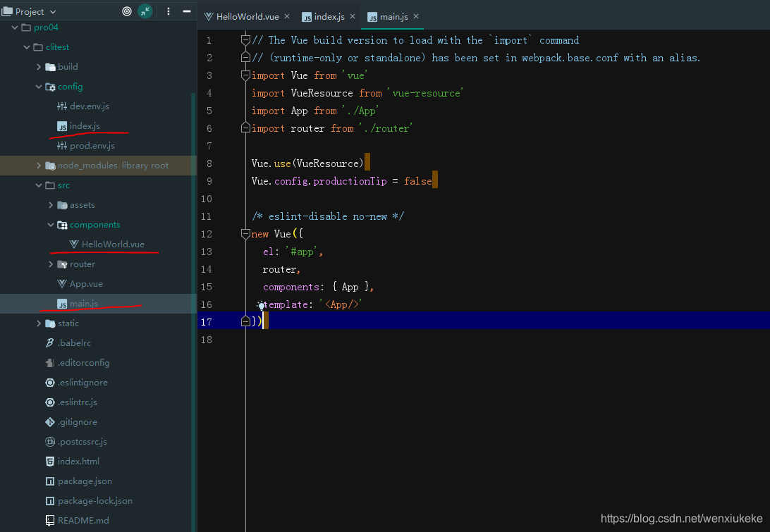Click the settings icon beside dev.env.js

click(x=62, y=106)
